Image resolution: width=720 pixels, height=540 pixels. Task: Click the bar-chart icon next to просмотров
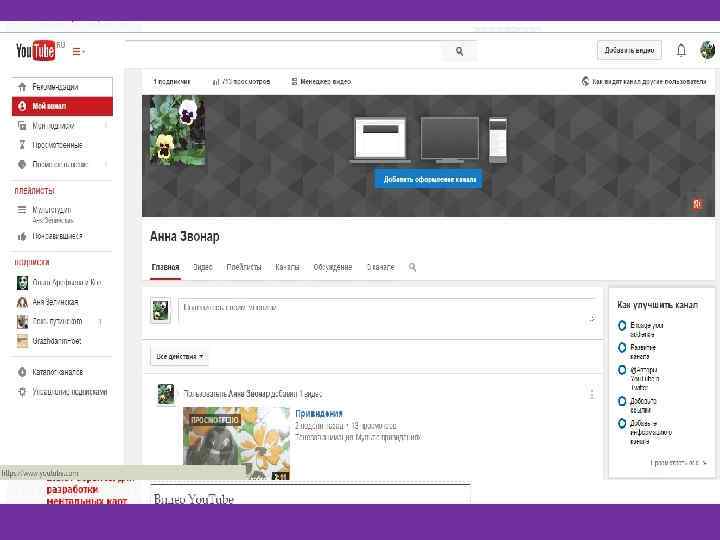coord(216,82)
